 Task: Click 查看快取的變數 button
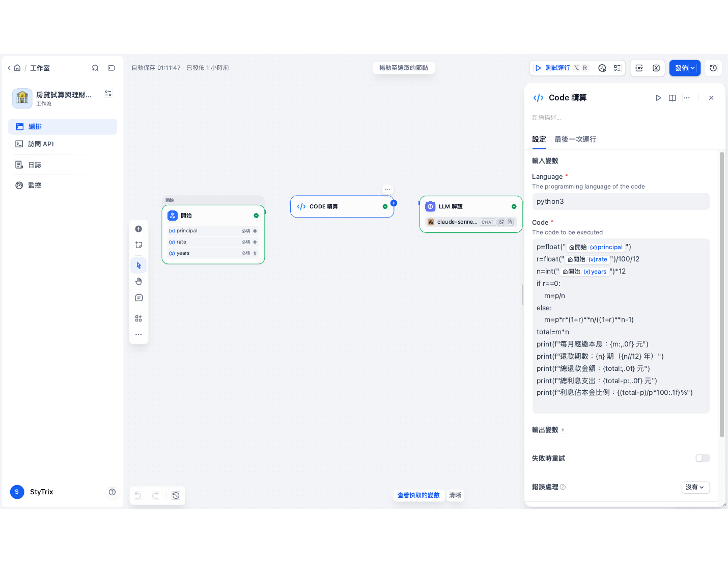tap(418, 495)
